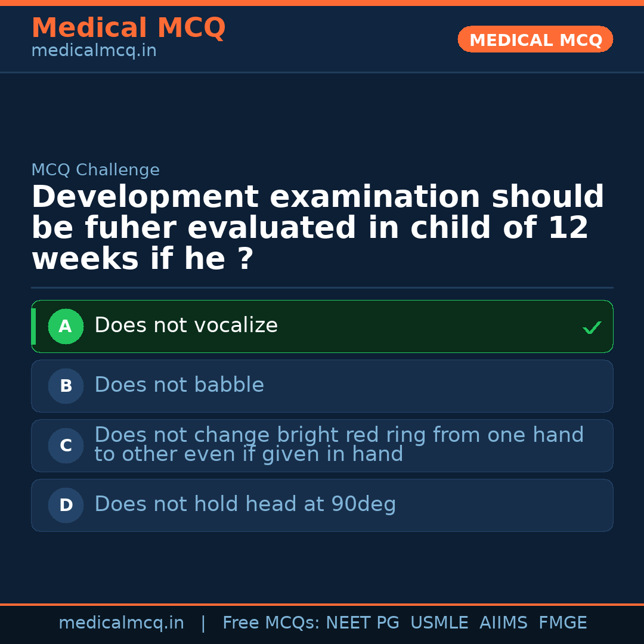644x644 pixels.
Task: Click the green checkmark on option A
Action: pyautogui.click(x=592, y=327)
